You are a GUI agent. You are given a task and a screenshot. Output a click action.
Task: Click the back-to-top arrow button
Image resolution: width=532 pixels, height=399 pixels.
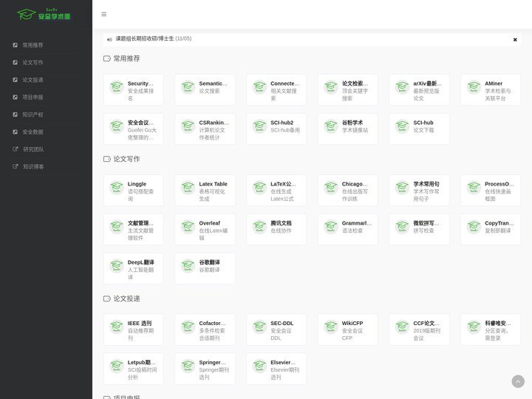click(518, 381)
